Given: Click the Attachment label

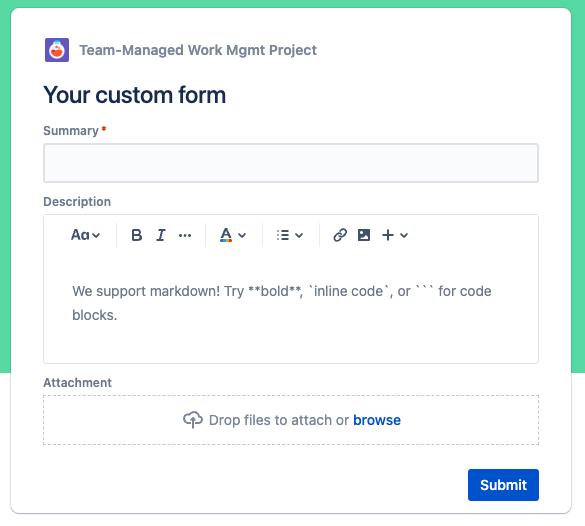Looking at the screenshot, I should coord(78,382).
